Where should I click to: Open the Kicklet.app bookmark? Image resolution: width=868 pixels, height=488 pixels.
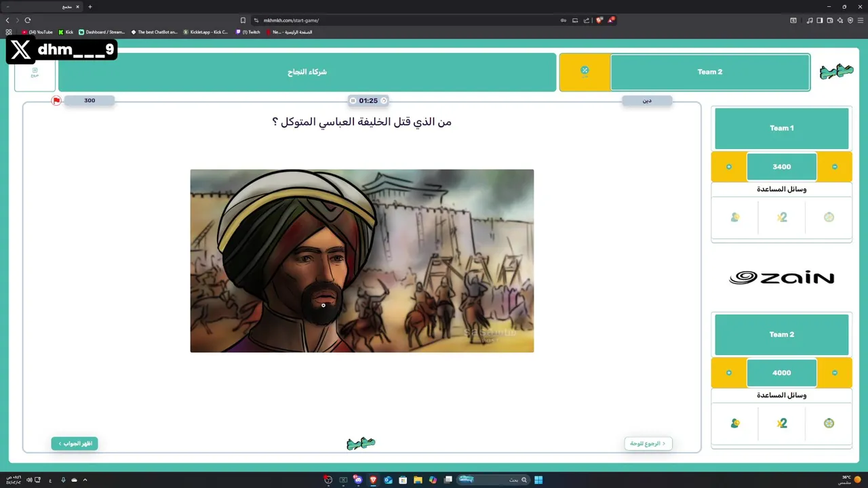click(x=206, y=32)
